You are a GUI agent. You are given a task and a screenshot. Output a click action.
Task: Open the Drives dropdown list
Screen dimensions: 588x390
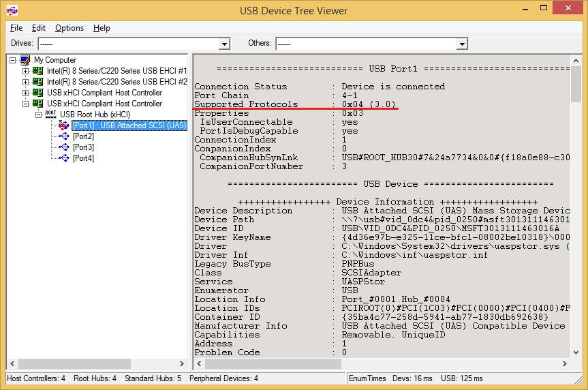click(224, 44)
